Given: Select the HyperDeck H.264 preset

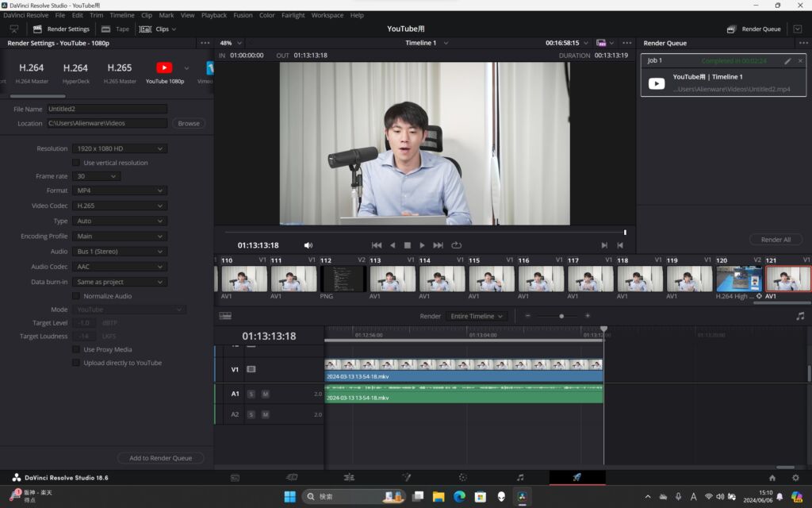Looking at the screenshot, I should pos(75,73).
